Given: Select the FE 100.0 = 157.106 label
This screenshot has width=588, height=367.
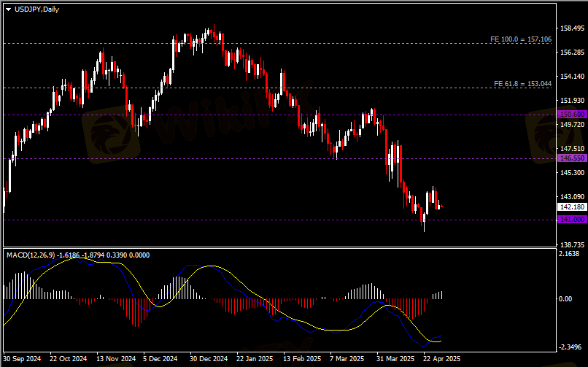Looking at the screenshot, I should click(x=522, y=39).
